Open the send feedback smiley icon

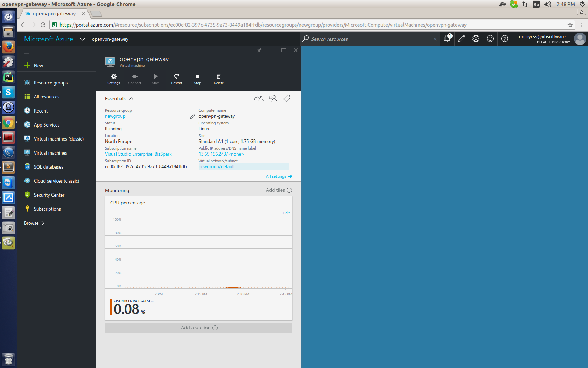click(x=490, y=39)
